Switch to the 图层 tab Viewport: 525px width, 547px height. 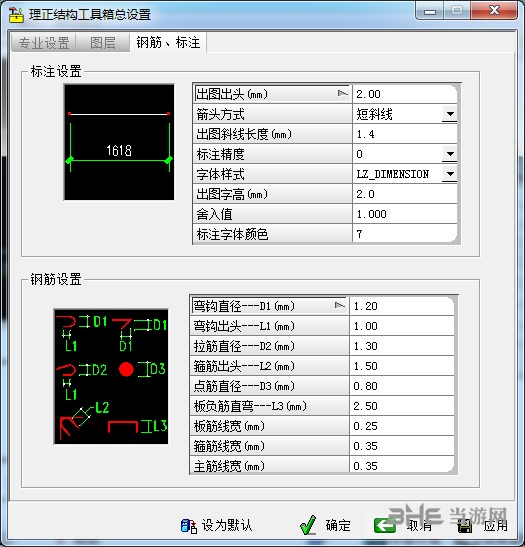(103, 43)
